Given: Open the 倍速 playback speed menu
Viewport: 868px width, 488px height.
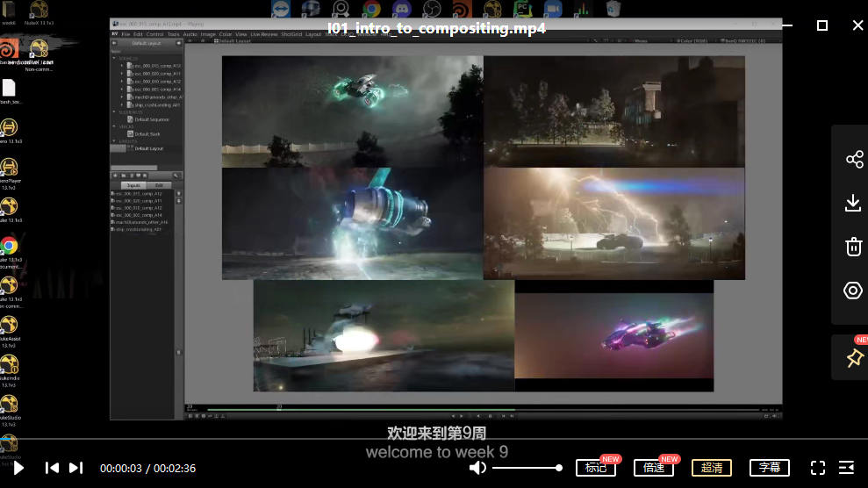Looking at the screenshot, I should [x=654, y=468].
